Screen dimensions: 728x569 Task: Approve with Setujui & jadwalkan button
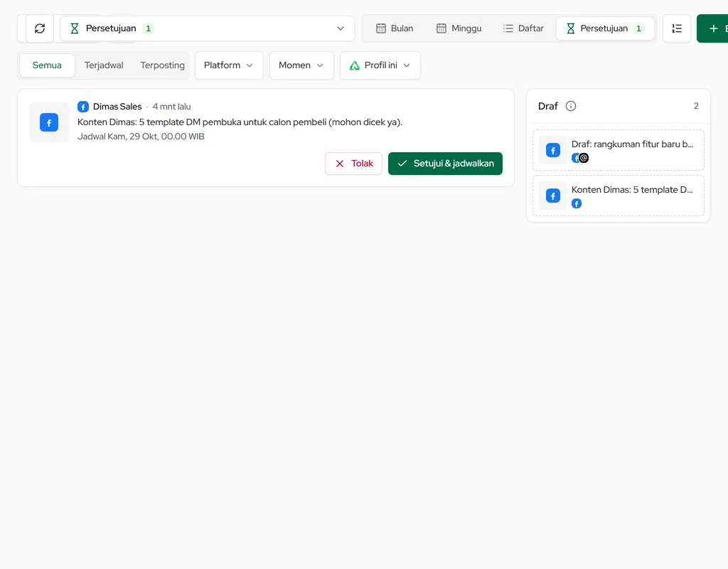[445, 164]
